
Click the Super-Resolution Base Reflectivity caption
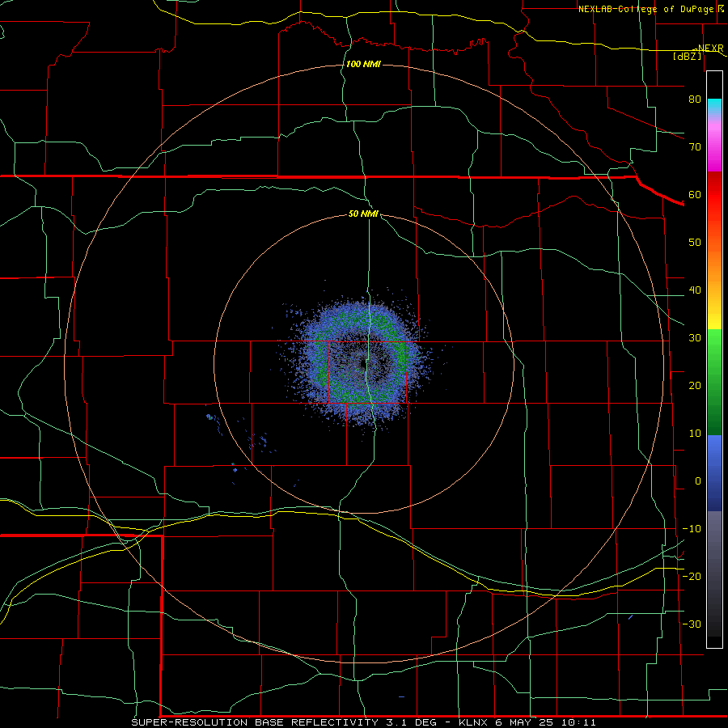click(x=363, y=722)
